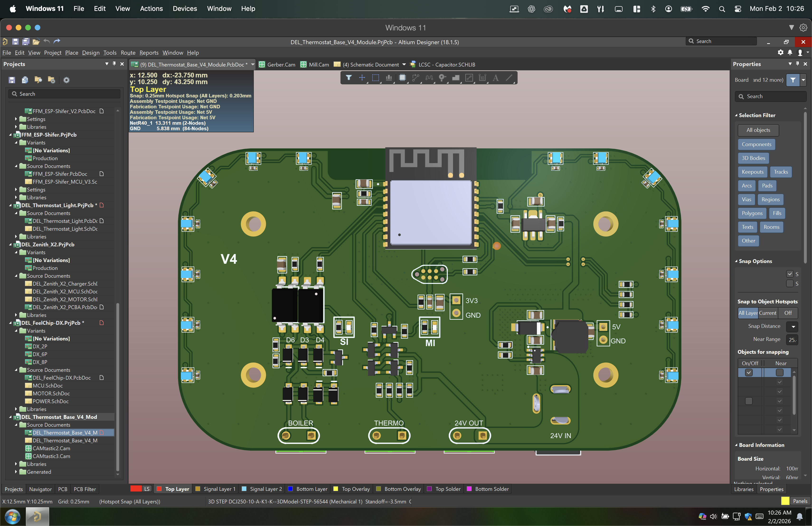The image size is (812, 526).
Task: Collapse the DEL_Zenith_X2.PrjPcb project tree
Action: click(x=10, y=244)
